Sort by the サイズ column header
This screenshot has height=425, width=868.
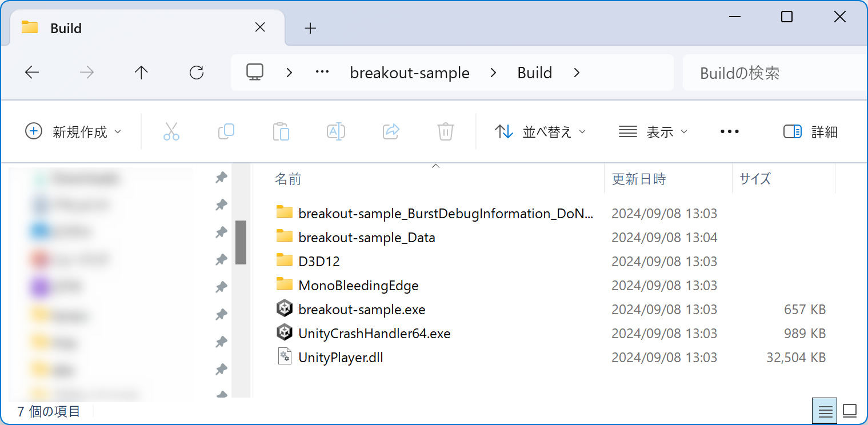point(755,179)
